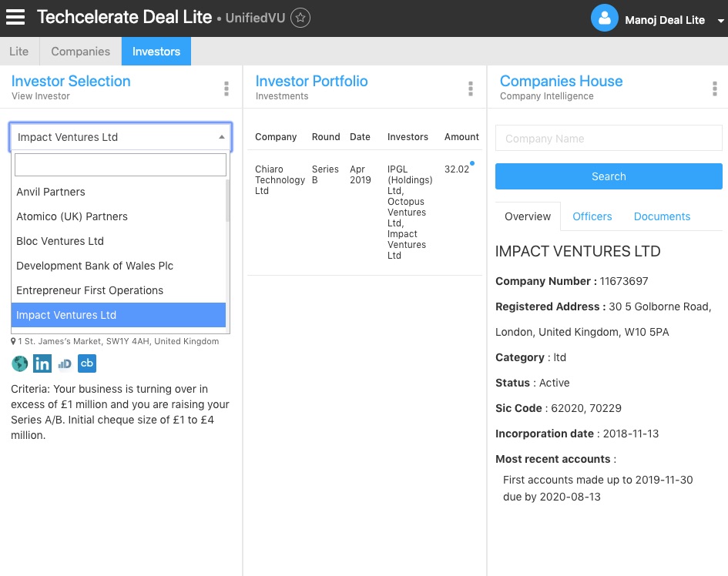
Task: Open Investor Portfolio panel options menu
Action: [x=470, y=89]
